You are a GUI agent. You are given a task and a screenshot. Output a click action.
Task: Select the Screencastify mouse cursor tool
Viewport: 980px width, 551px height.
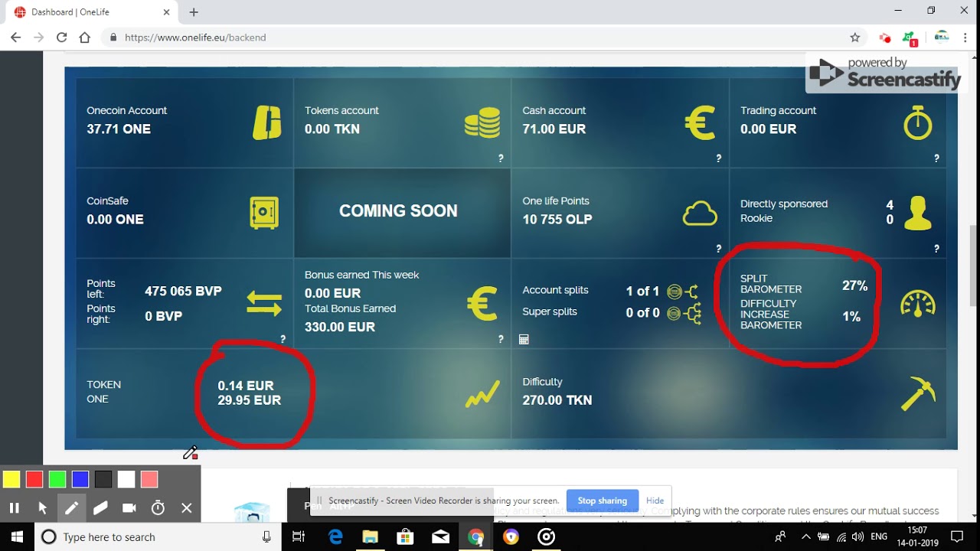tap(42, 508)
